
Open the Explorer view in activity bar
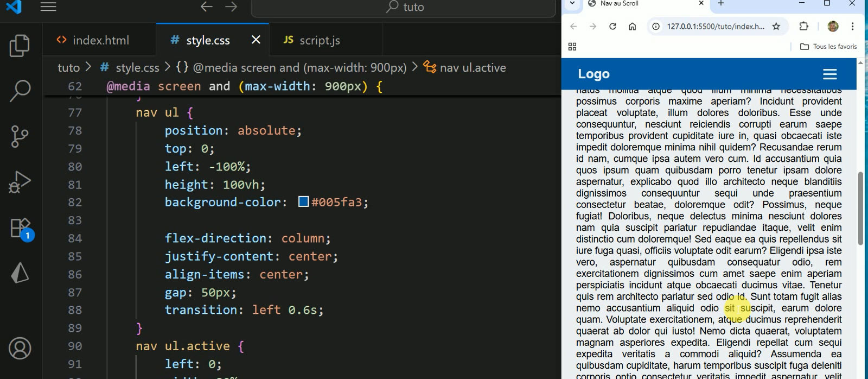coord(20,46)
